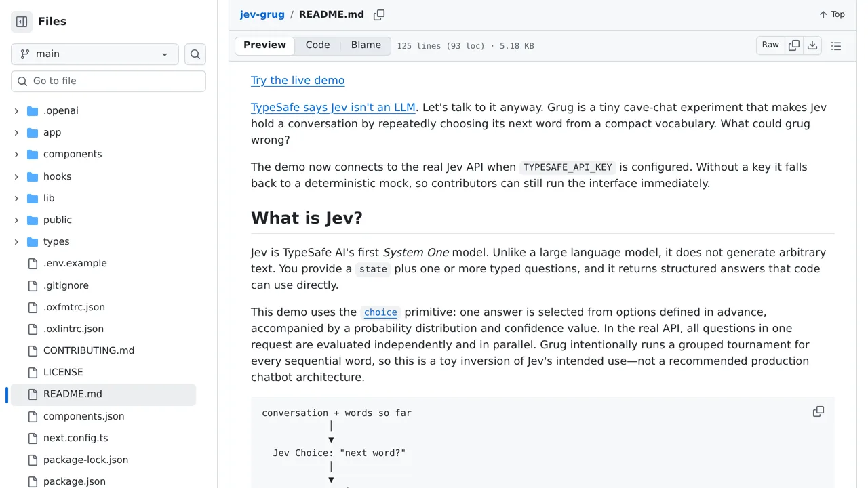Viewport: 868px width, 488px height.
Task: Click the 125 lines file info text
Action: 465,46
